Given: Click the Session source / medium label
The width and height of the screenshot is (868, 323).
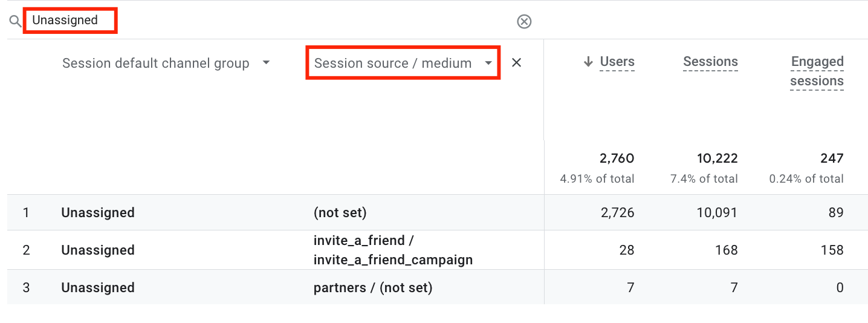Looking at the screenshot, I should [393, 63].
